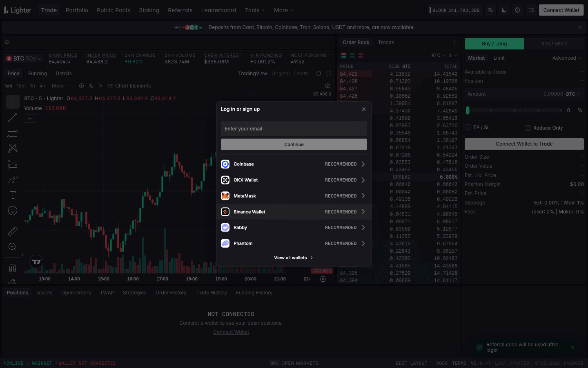Click the order amount percentage slider
Screen dimensions: 588x368
click(514, 110)
